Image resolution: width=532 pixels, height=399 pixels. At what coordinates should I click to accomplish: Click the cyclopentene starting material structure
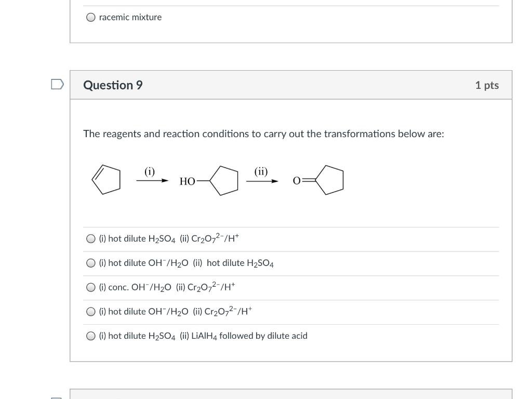point(106,179)
